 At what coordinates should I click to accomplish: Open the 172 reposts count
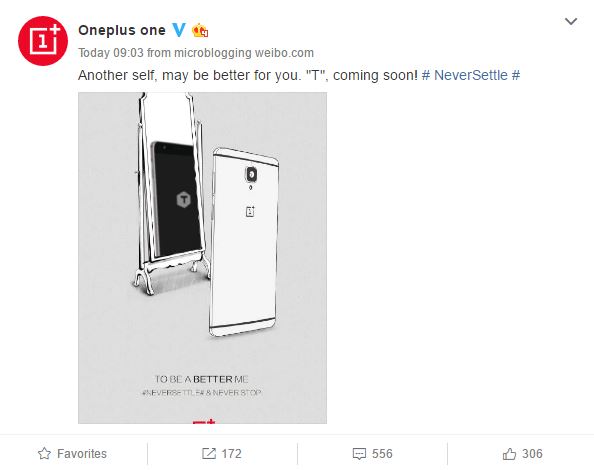point(231,453)
